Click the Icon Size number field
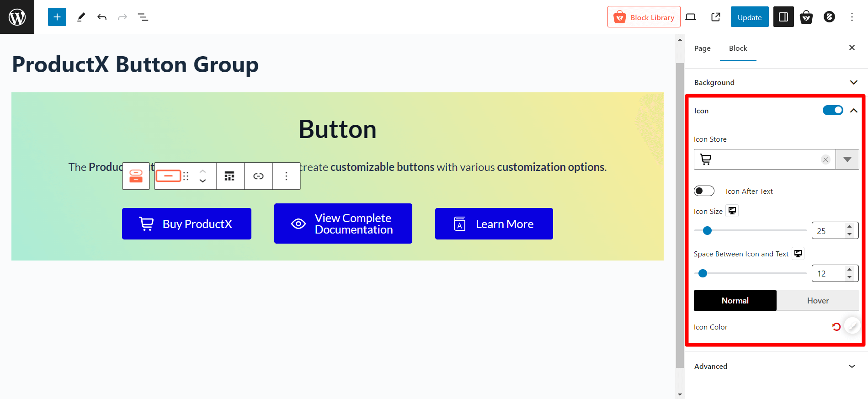The height and width of the screenshot is (399, 868). tap(835, 231)
